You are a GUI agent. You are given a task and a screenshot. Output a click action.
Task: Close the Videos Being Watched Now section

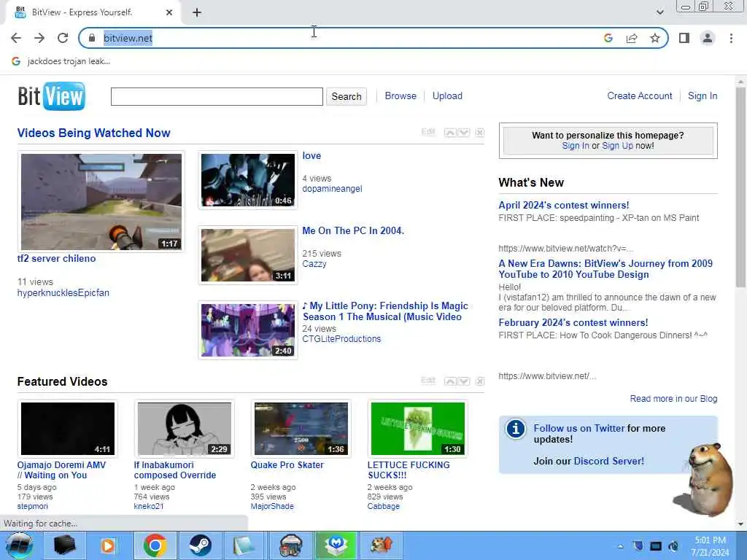[x=480, y=133]
